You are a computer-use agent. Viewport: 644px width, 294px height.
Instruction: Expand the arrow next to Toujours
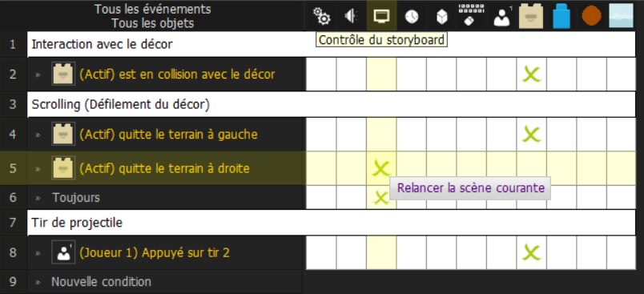[x=38, y=198]
